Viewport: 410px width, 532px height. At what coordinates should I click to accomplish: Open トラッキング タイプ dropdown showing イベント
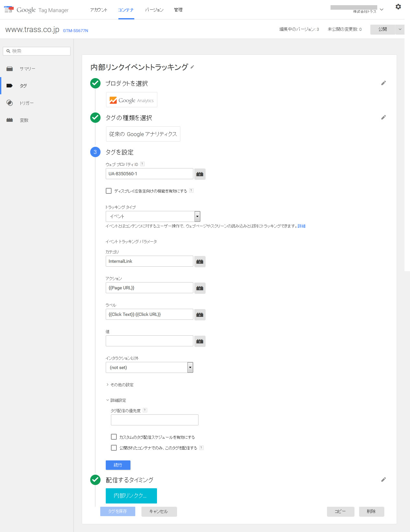[153, 216]
